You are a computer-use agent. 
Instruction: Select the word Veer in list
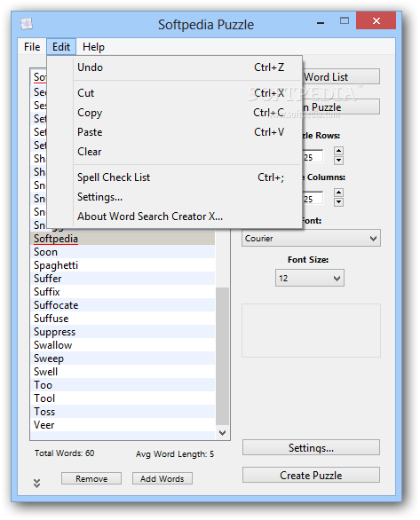(x=123, y=425)
